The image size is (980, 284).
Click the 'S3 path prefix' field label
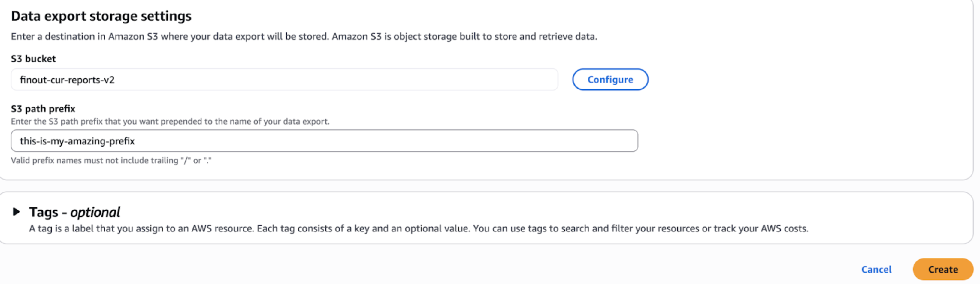43,109
